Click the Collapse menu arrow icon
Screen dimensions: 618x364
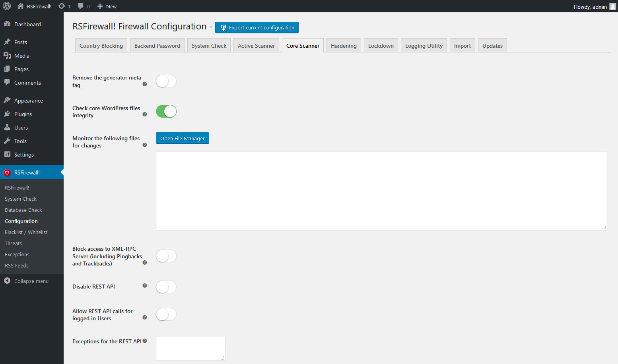(7, 281)
